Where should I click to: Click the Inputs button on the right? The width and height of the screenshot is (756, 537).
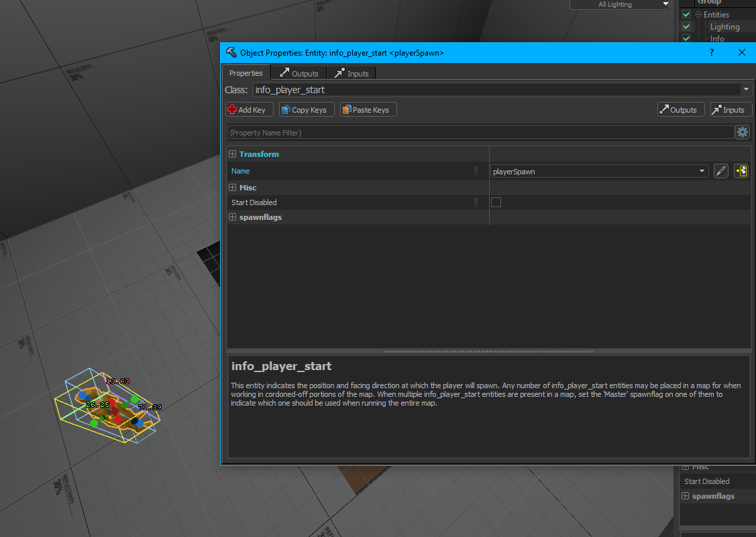pos(731,109)
